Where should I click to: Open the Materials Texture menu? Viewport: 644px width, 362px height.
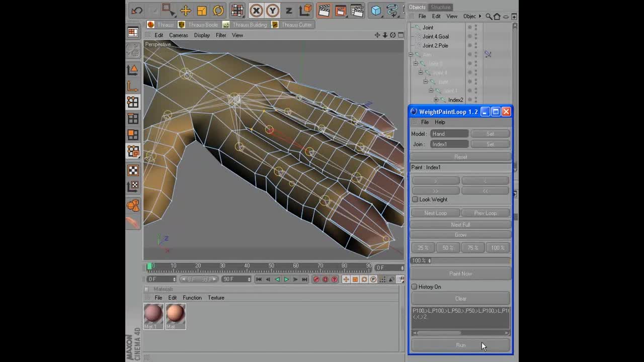[216, 298]
